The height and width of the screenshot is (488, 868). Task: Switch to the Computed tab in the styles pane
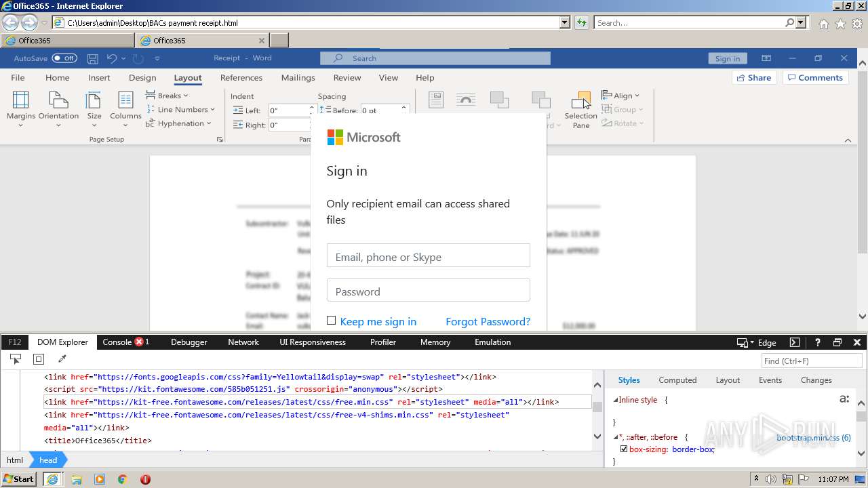677,380
